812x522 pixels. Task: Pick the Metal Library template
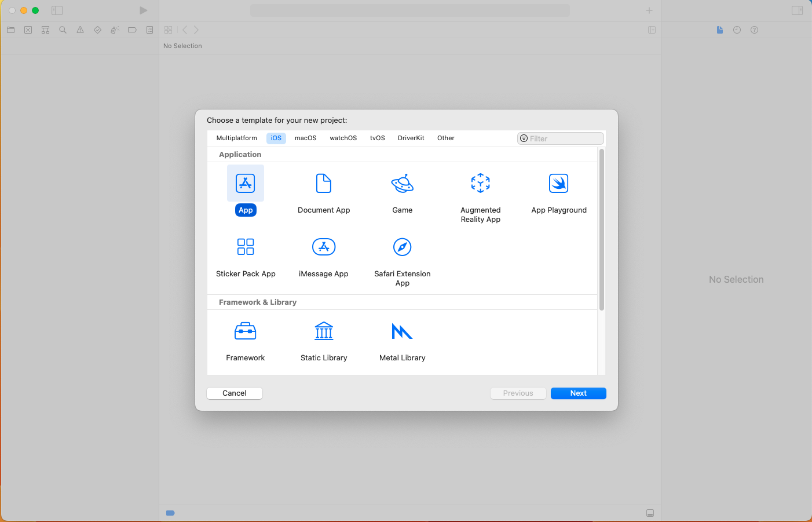coord(402,331)
